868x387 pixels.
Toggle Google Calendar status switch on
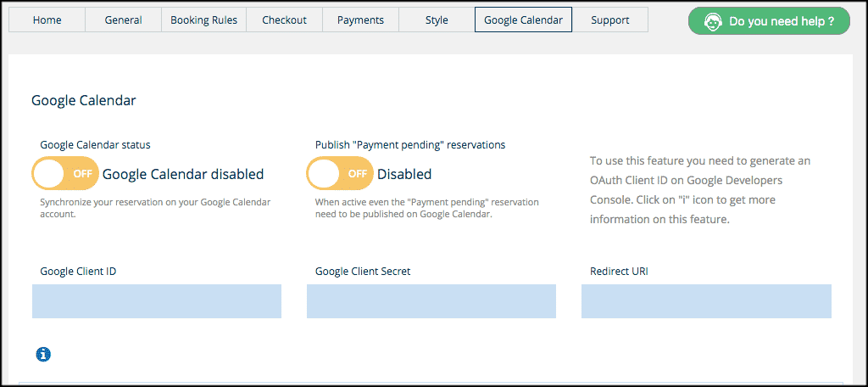coord(64,173)
